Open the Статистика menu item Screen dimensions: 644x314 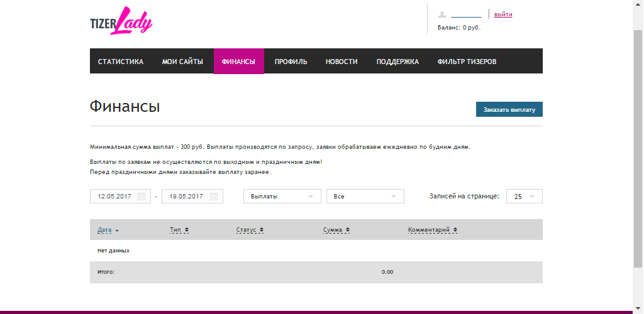point(121,62)
